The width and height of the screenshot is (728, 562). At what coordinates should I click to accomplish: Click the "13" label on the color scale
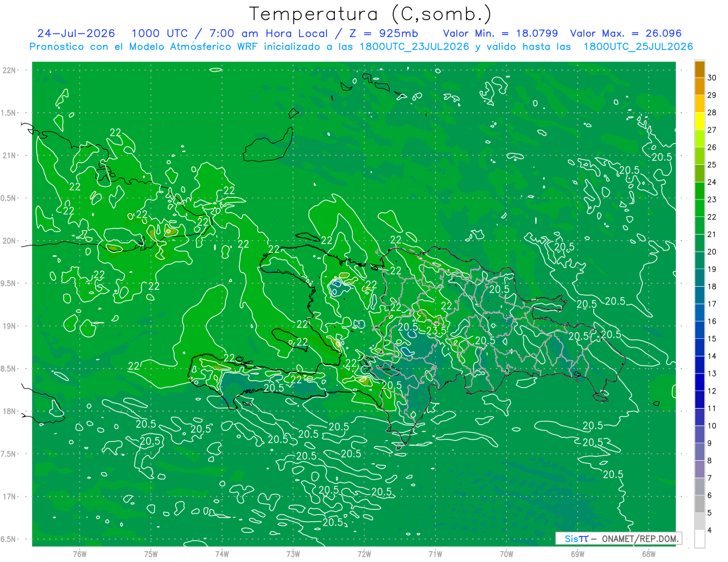click(712, 373)
